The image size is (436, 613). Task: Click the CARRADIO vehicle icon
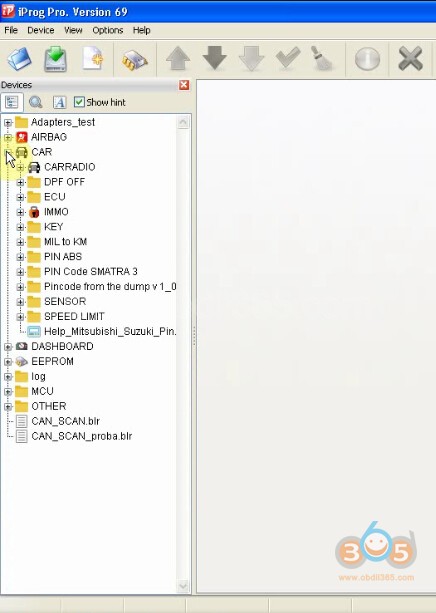click(x=34, y=167)
